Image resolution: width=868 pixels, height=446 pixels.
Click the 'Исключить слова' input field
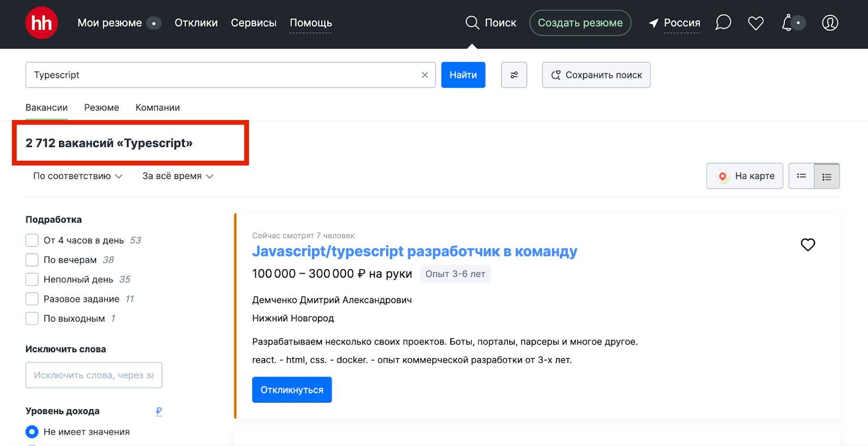point(94,375)
